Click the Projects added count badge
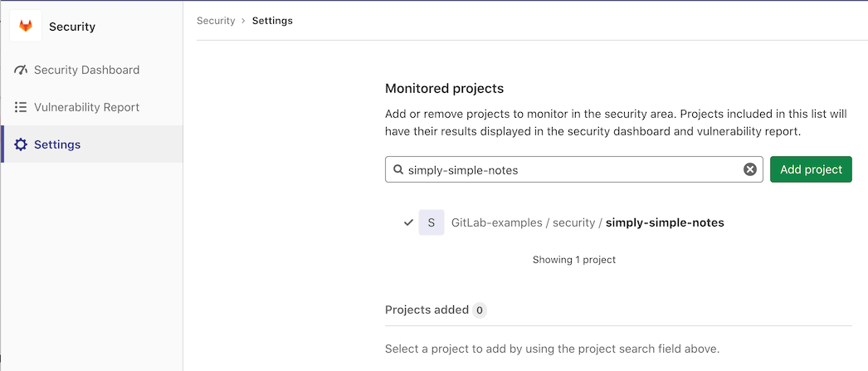Image resolution: width=868 pixels, height=371 pixels. click(480, 310)
